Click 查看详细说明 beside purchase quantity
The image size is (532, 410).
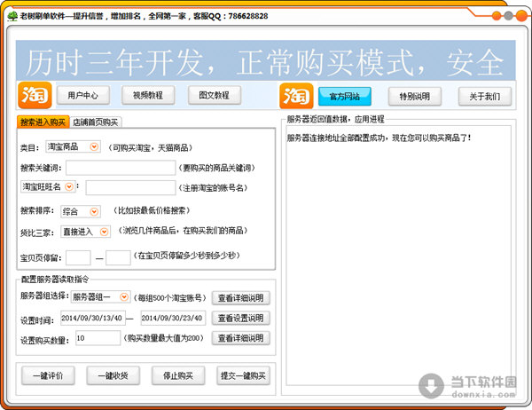[x=241, y=338]
